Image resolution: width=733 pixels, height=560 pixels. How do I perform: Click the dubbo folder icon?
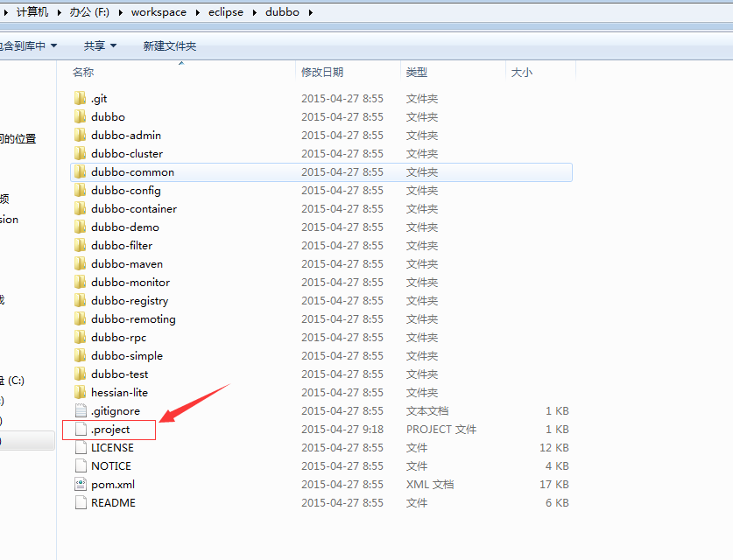[80, 116]
